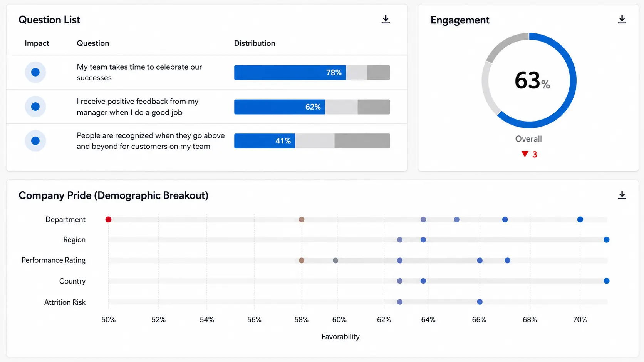The height and width of the screenshot is (362, 644).
Task: Click impact circle for recognized above and beyond
Action: point(35,141)
